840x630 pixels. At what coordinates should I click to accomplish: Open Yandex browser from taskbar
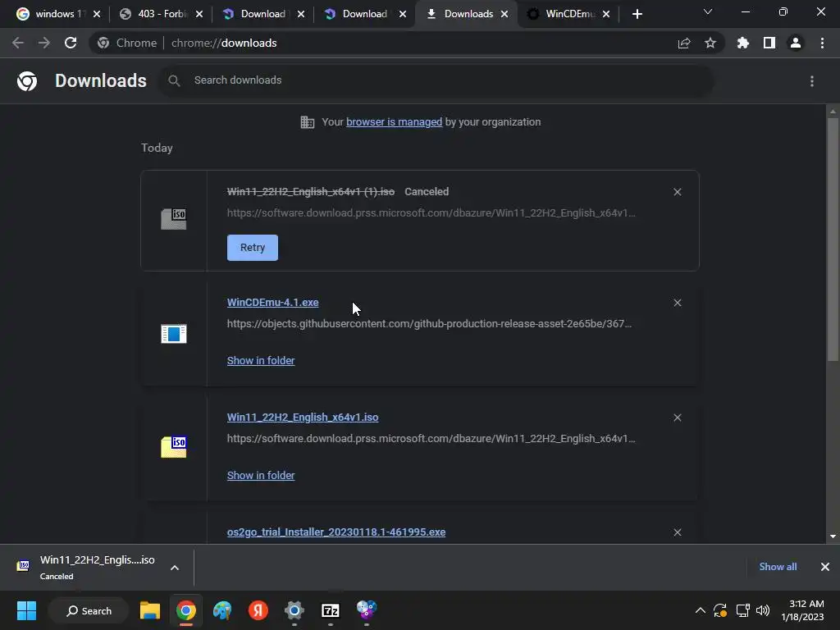(x=258, y=610)
